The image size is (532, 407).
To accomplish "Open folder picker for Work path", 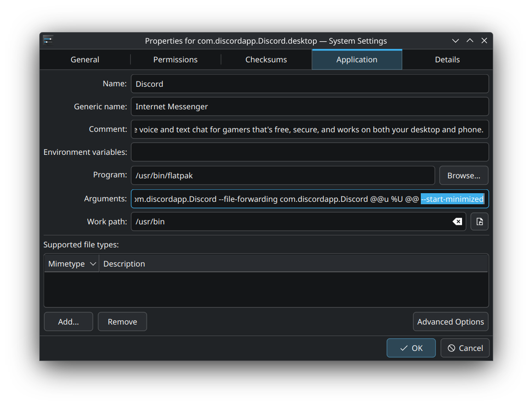I will tap(479, 221).
